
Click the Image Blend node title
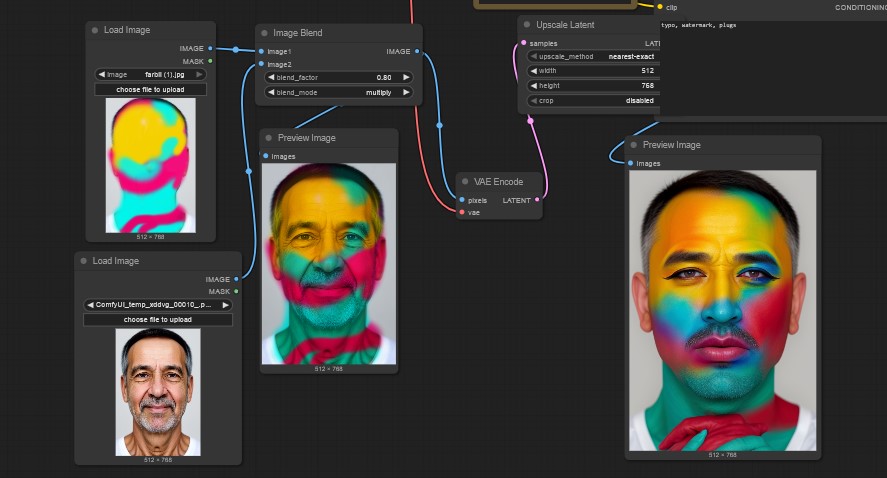coord(298,33)
